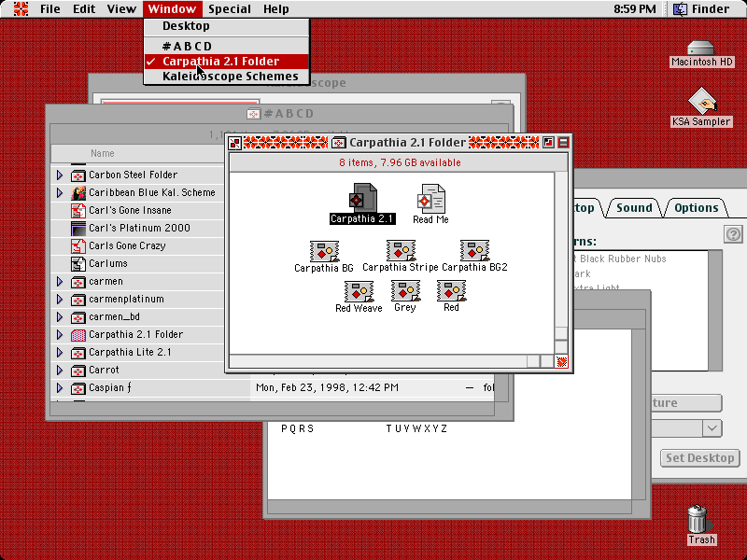Select the Carpathia BG pattern icon
747x560 pixels.
[x=324, y=251]
